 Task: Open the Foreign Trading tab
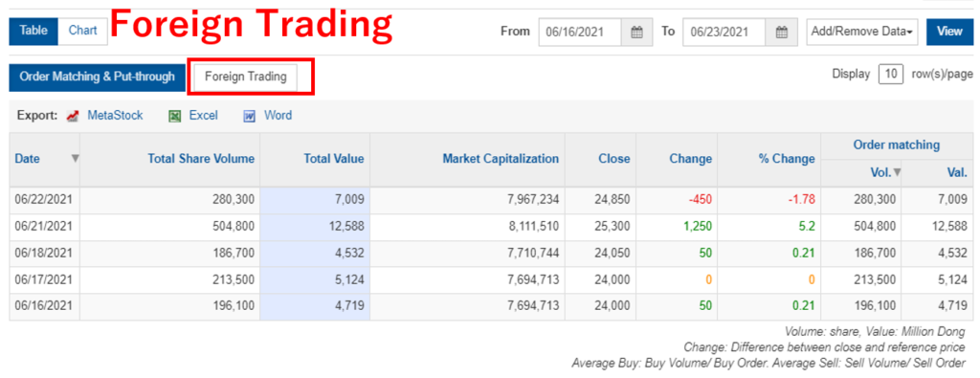(x=246, y=77)
